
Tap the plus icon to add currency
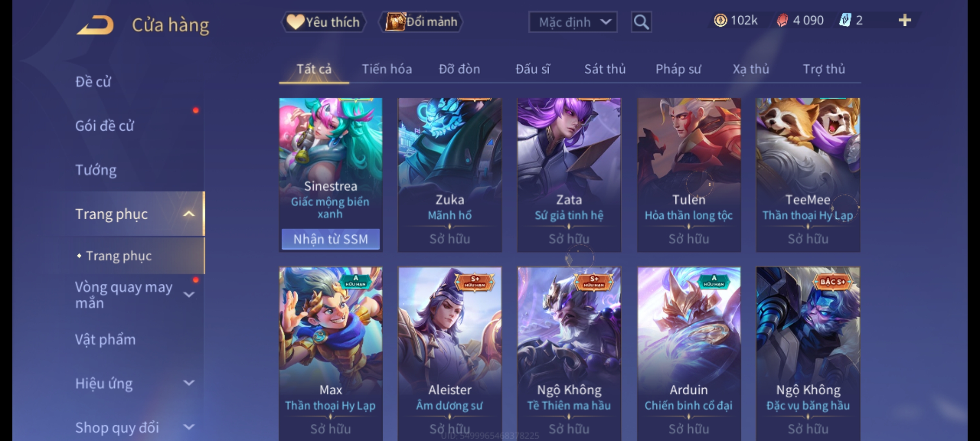pyautogui.click(x=905, y=20)
